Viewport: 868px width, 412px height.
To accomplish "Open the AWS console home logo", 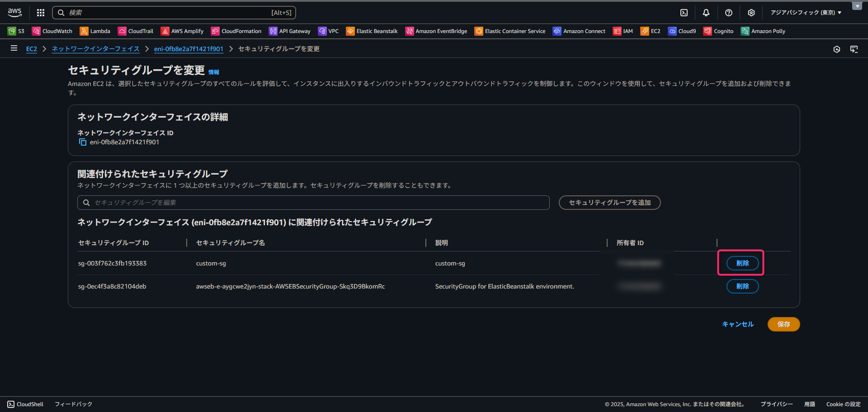I will point(14,13).
